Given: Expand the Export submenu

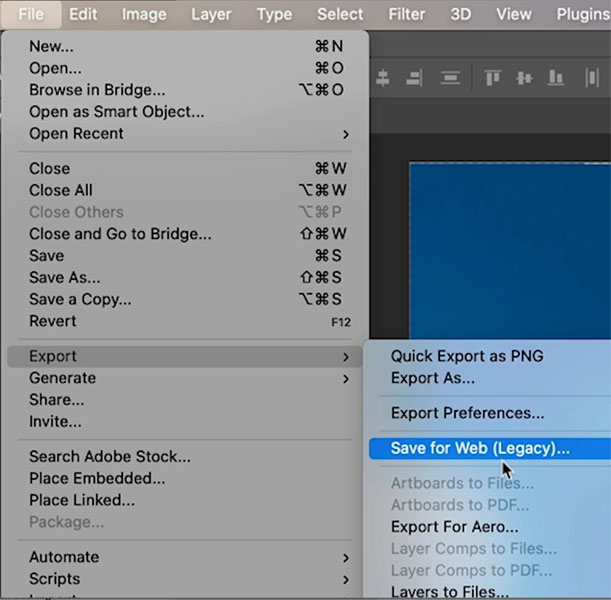Looking at the screenshot, I should click(x=185, y=356).
